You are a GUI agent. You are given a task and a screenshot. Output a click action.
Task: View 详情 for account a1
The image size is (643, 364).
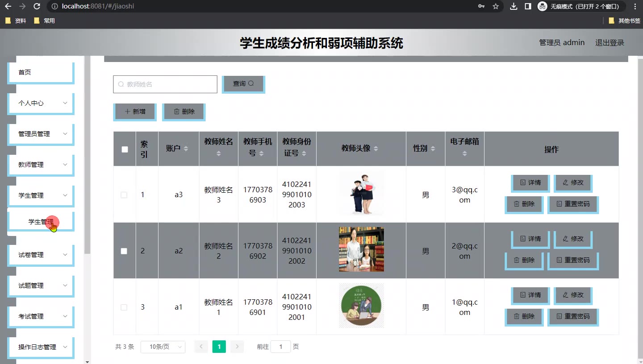coord(530,295)
